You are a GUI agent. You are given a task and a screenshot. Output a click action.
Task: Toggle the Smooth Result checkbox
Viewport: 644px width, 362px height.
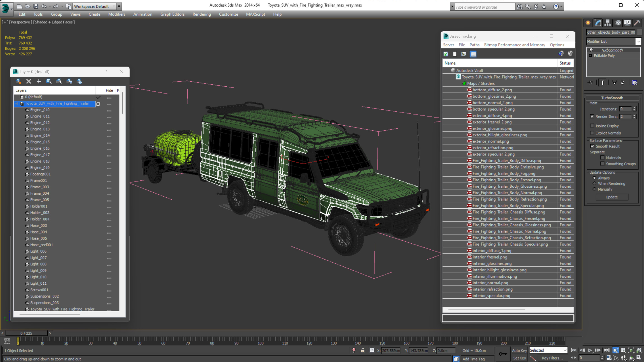(x=592, y=146)
